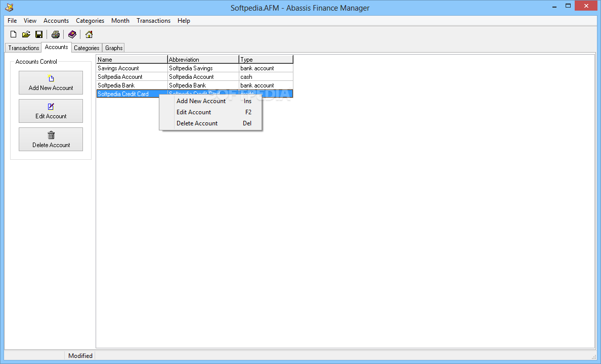
Task: Click Softpedia Bank abbreviation cell
Action: click(x=203, y=85)
